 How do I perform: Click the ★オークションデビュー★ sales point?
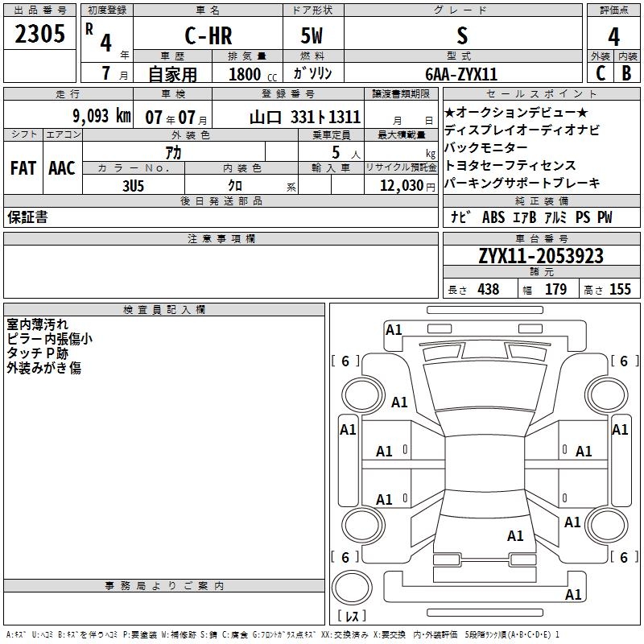[x=516, y=112]
